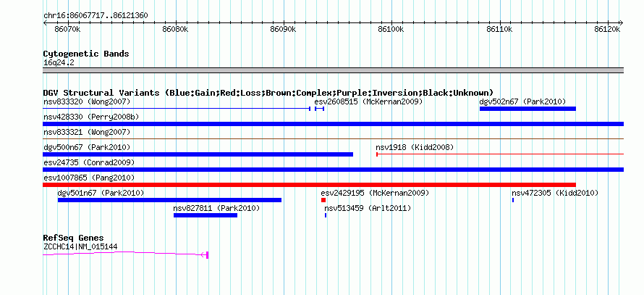
Task: Click the 86090k ruler tick label
Action: [x=284, y=30]
